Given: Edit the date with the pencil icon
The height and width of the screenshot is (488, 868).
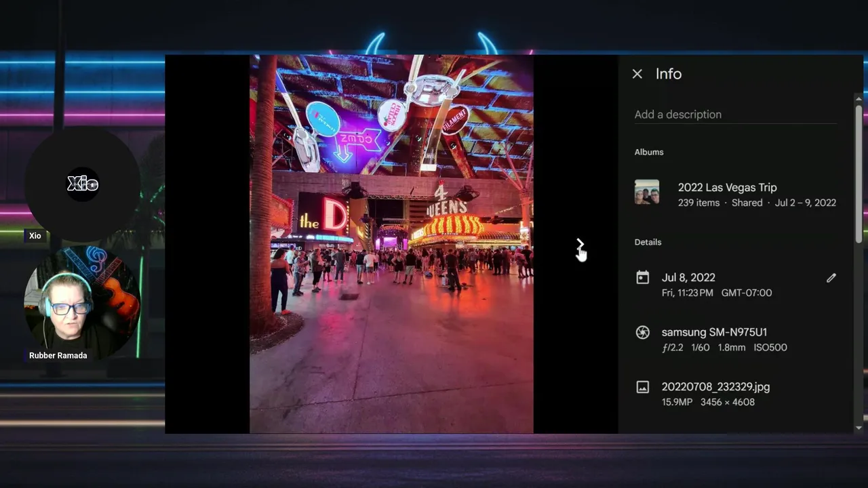Looking at the screenshot, I should (831, 278).
